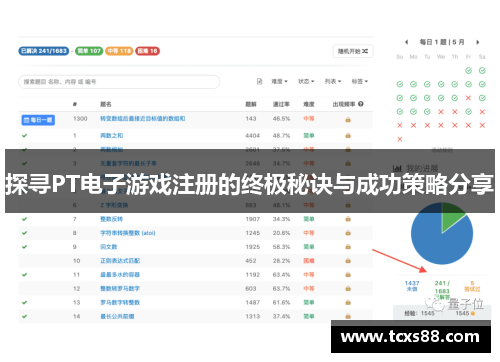Click the 143 solutions count in row 1300
The height and width of the screenshot is (362, 500).
(251, 119)
